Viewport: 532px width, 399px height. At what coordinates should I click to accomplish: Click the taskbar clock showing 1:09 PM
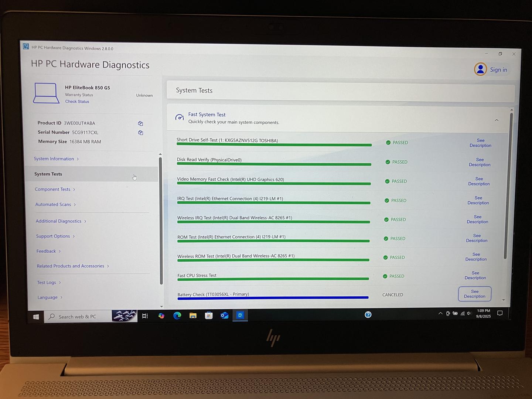point(483,314)
